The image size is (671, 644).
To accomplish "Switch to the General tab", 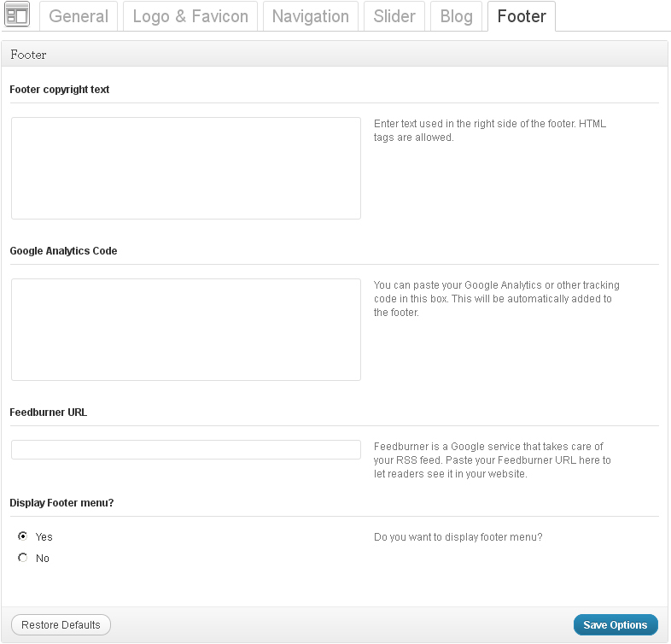I will pyautogui.click(x=79, y=16).
